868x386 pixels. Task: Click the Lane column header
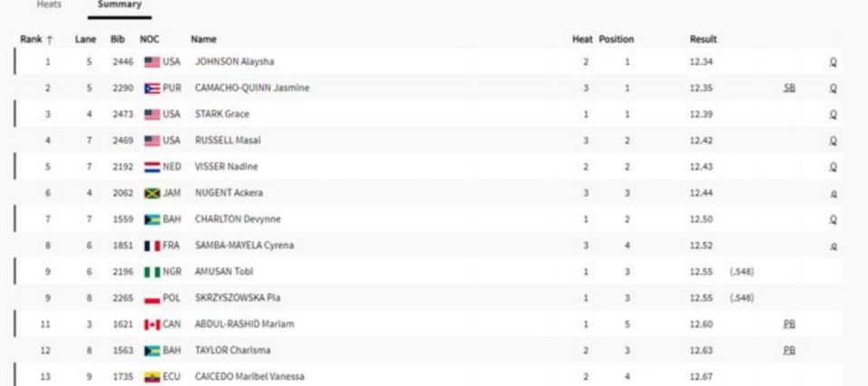click(x=85, y=40)
